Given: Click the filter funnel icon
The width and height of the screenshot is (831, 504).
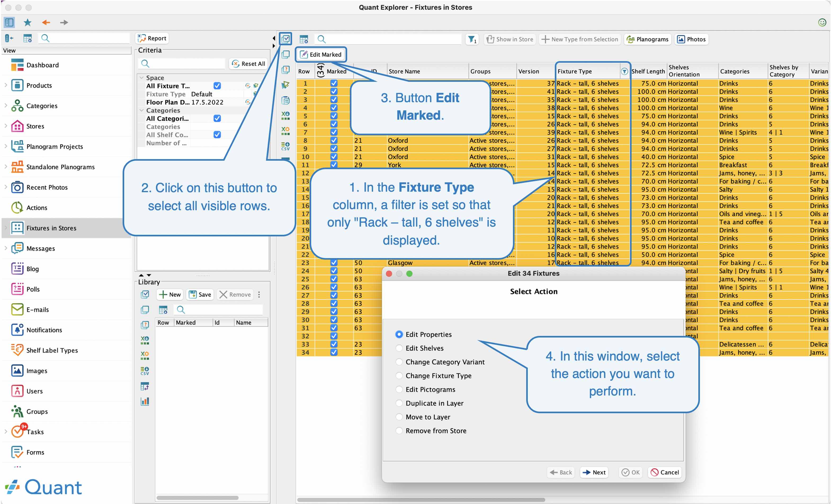Looking at the screenshot, I should coord(472,39).
